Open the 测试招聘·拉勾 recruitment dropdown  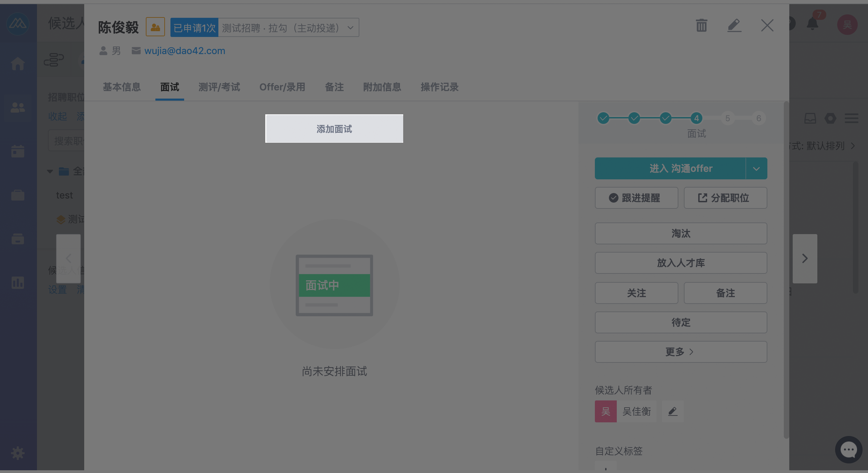pyautogui.click(x=350, y=27)
